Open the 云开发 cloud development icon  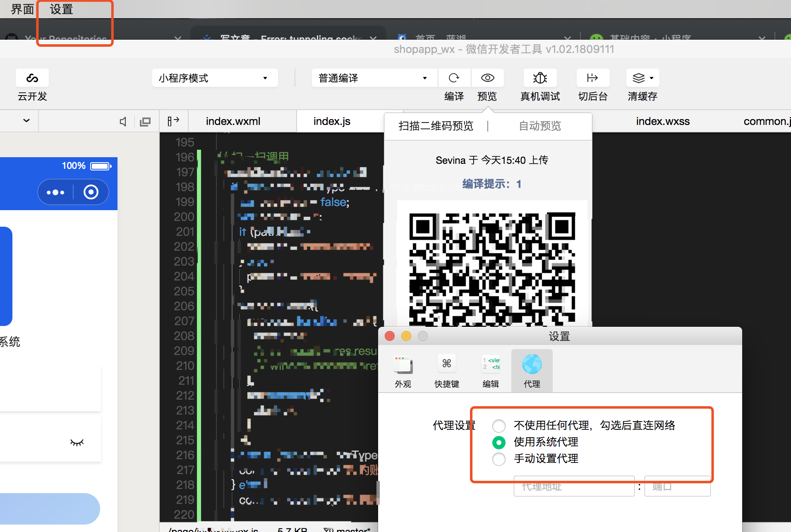click(32, 78)
